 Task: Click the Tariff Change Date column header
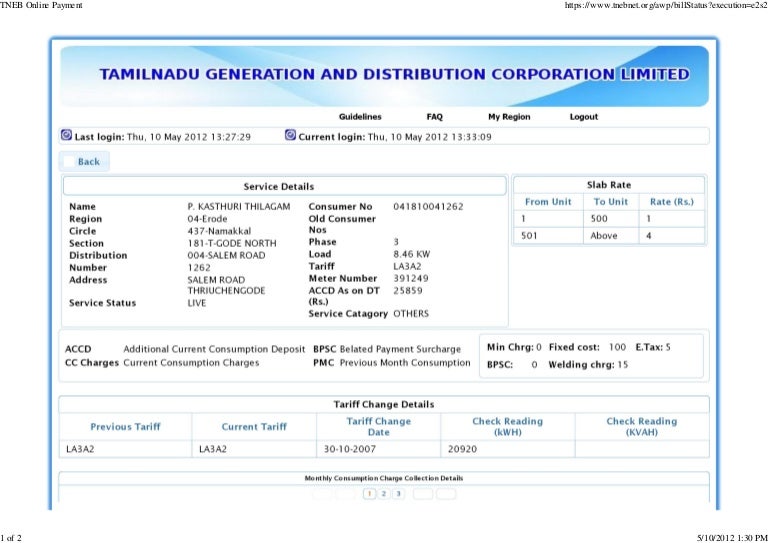[378, 427]
